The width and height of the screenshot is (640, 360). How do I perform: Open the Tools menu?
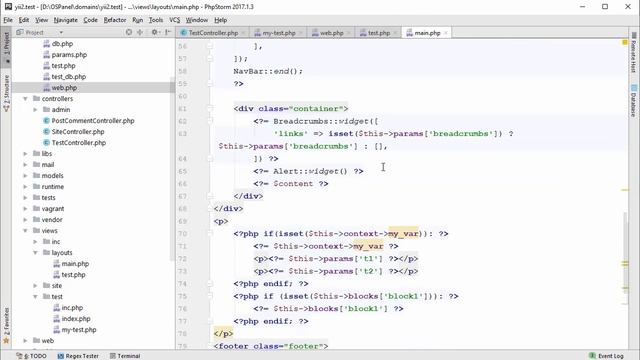pos(156,20)
